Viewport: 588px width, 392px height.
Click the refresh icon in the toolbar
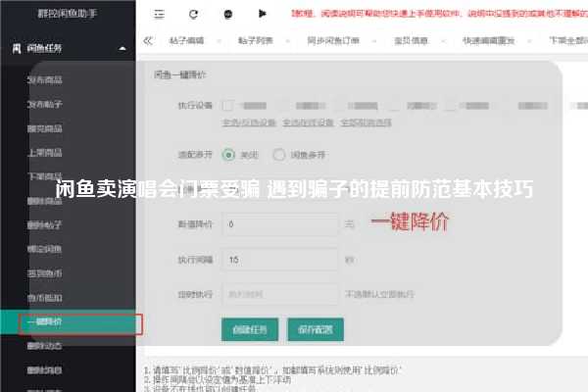point(193,15)
